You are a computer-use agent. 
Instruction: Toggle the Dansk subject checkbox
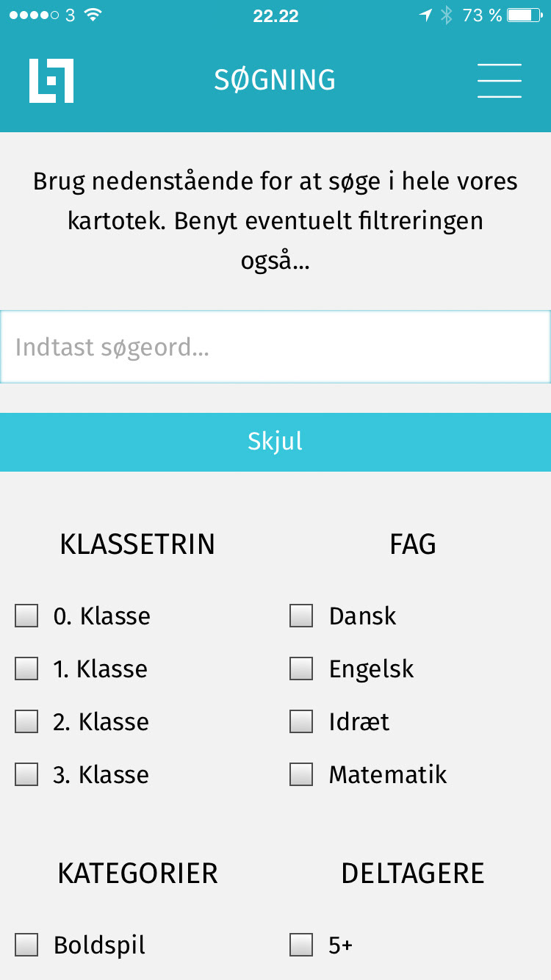(x=301, y=616)
